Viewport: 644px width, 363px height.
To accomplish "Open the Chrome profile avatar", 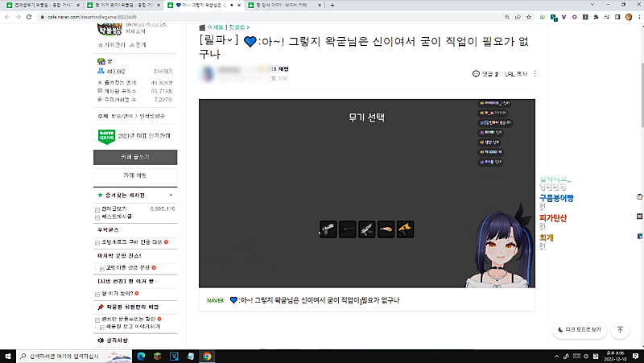I will [629, 17].
